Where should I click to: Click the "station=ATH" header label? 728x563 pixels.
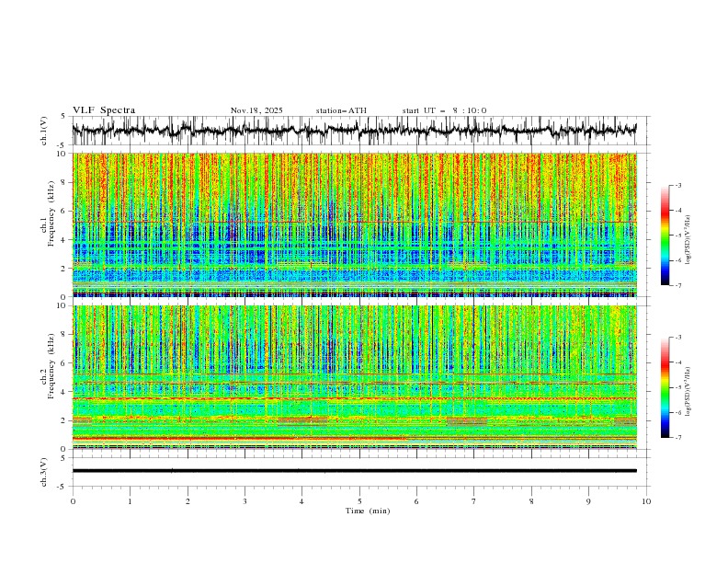341,110
